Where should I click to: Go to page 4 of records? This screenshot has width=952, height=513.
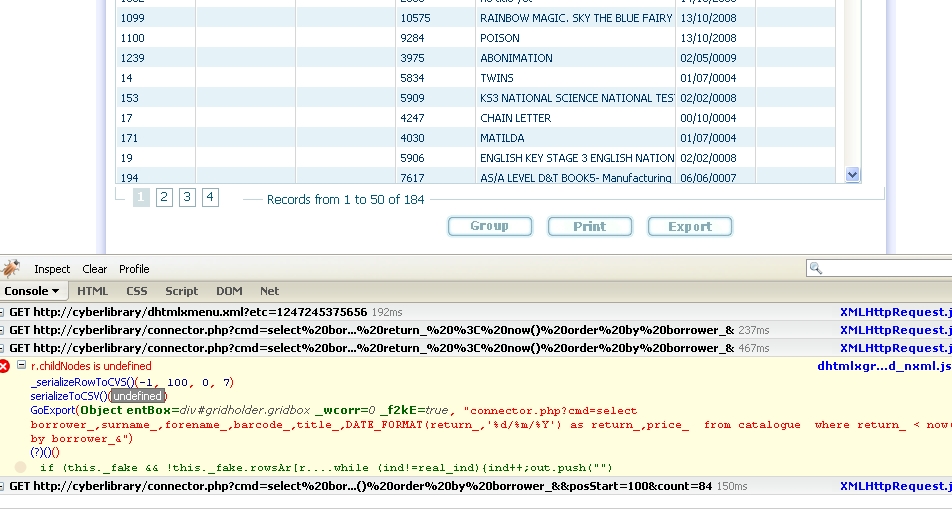(x=210, y=197)
